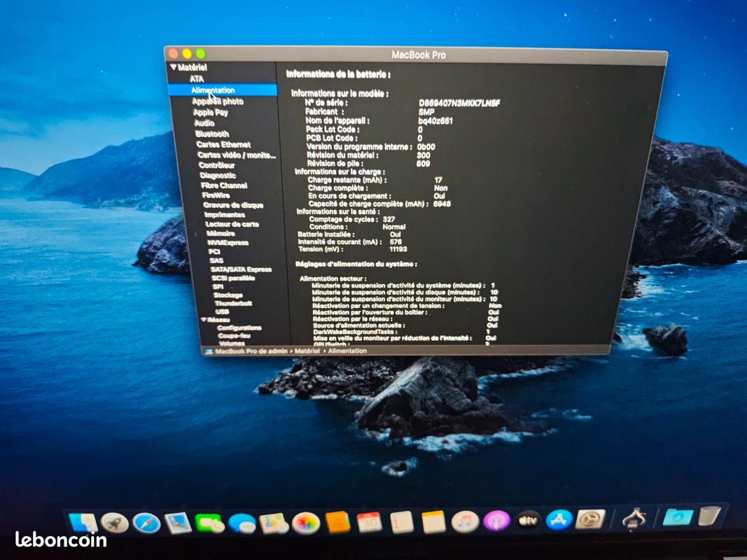Image resolution: width=747 pixels, height=560 pixels.
Task: Open Launchpad rocket icon in dock
Action: [115, 524]
